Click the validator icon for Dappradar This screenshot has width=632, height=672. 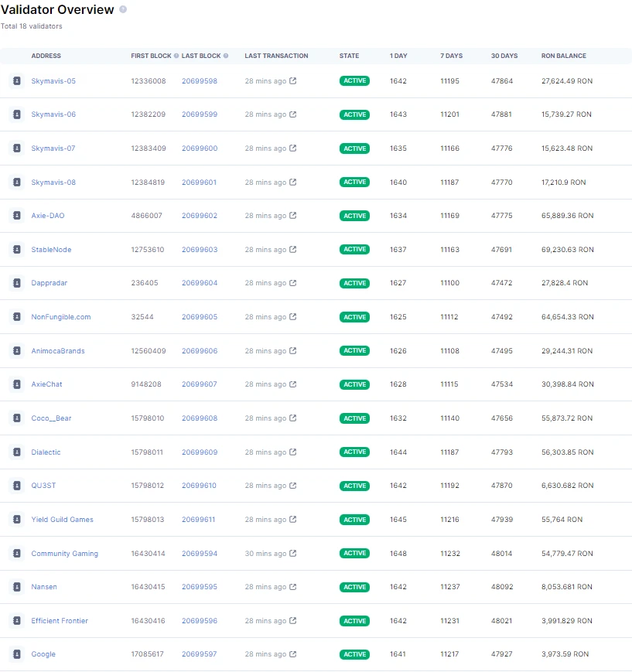(17, 283)
